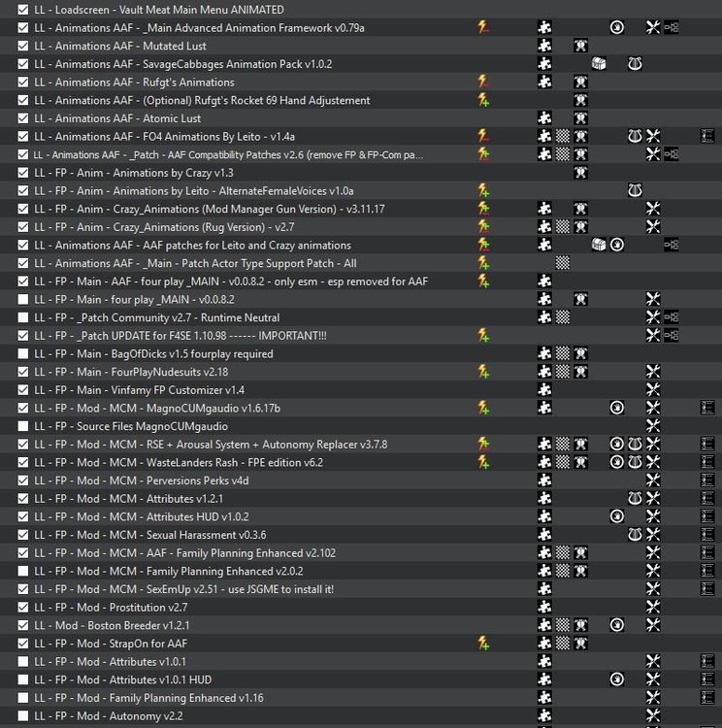Click sound icon on Leito AlternateFemaleVoices v1.0a row

(x=635, y=190)
